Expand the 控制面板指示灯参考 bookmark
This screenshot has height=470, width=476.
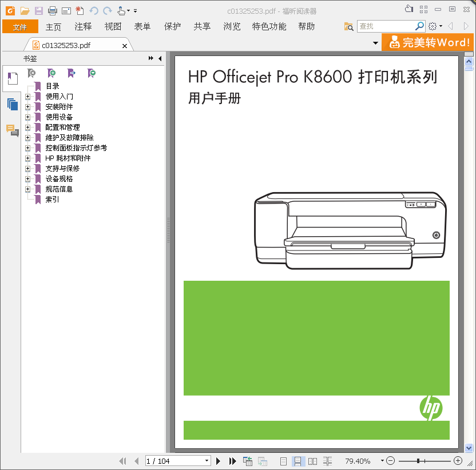tap(27, 148)
